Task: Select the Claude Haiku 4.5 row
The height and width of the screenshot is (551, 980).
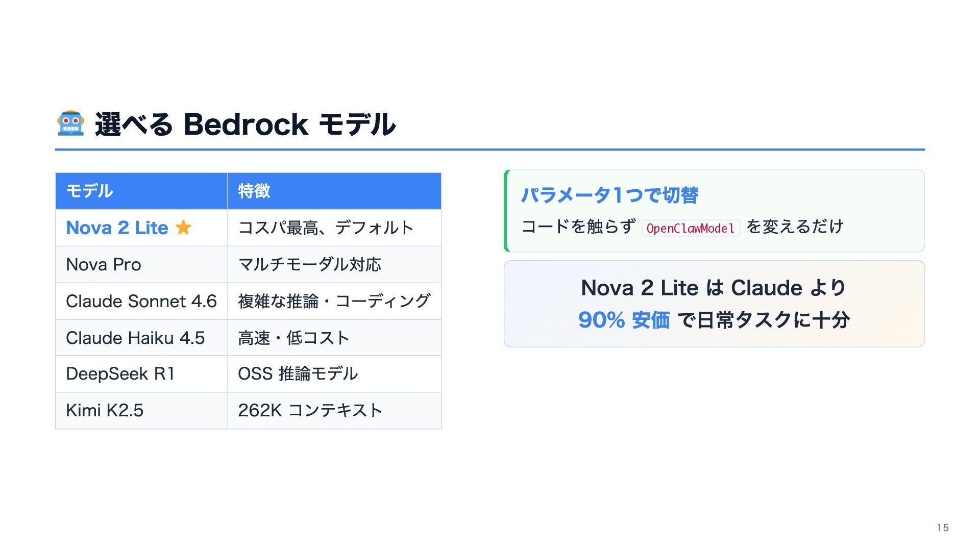Action: coord(248,338)
